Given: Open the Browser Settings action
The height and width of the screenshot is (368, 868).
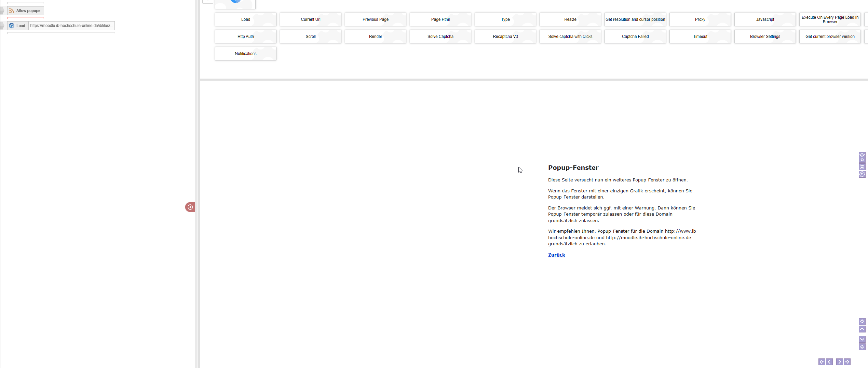Looking at the screenshot, I should pyautogui.click(x=765, y=37).
